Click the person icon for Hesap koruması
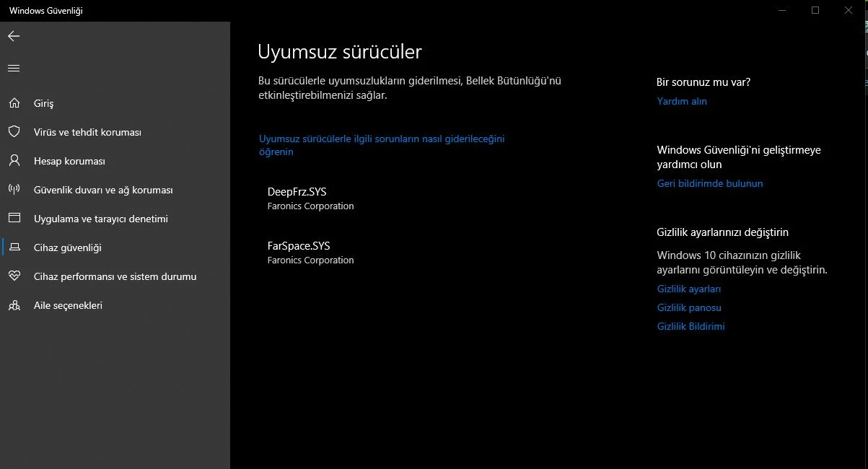This screenshot has height=469, width=868. [x=14, y=161]
